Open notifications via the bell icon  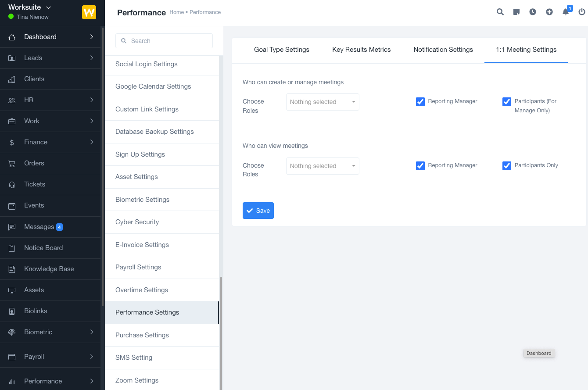pos(565,12)
